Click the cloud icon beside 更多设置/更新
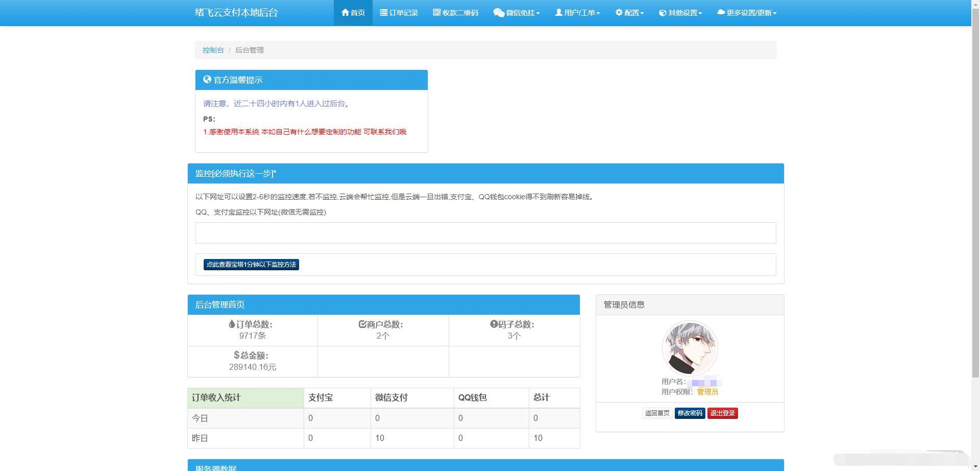 [x=721, y=12]
